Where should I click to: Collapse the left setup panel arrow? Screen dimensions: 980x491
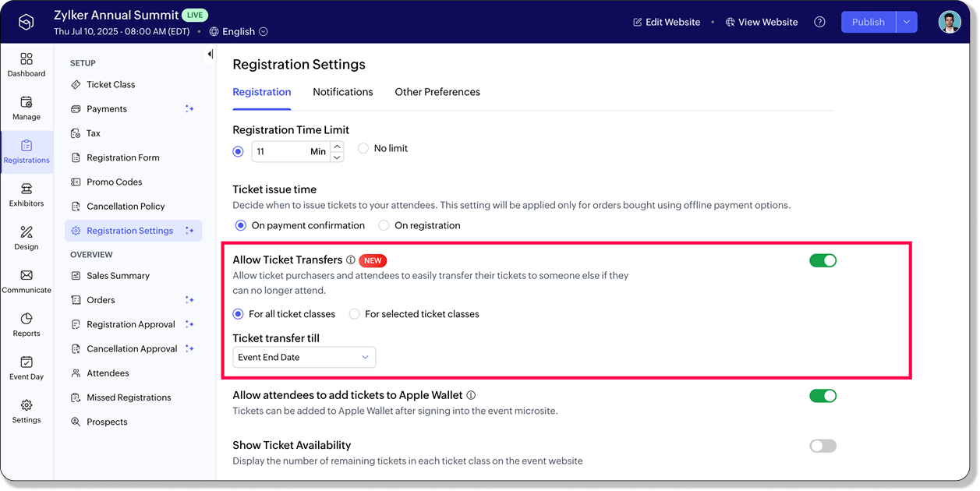[210, 54]
